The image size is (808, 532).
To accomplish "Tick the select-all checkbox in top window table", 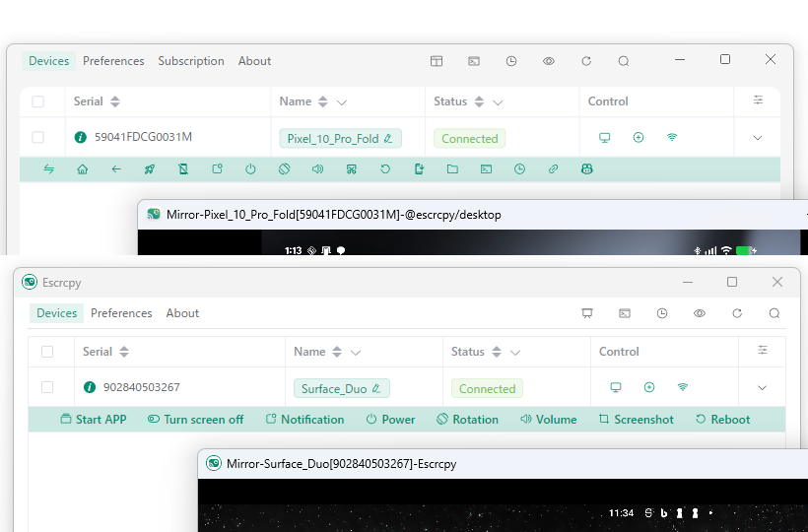I will tap(38, 101).
